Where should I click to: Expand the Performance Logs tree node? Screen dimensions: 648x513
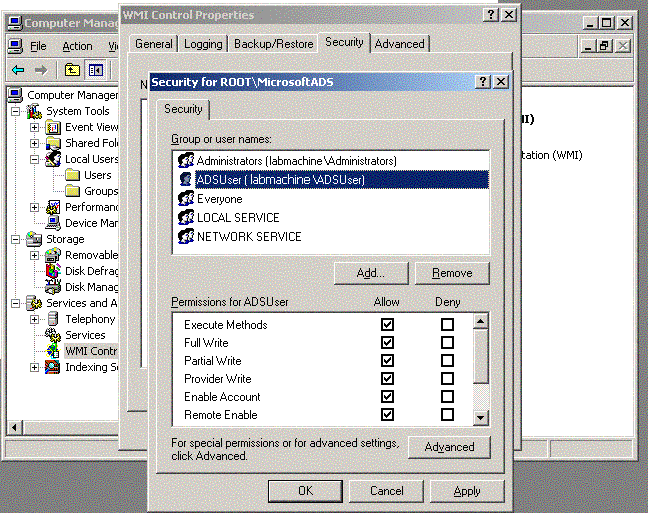35,208
